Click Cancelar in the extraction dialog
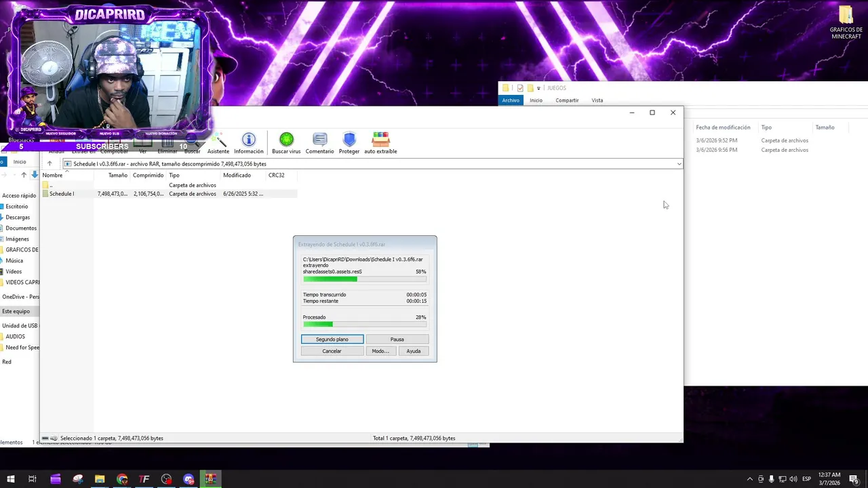 click(x=332, y=351)
